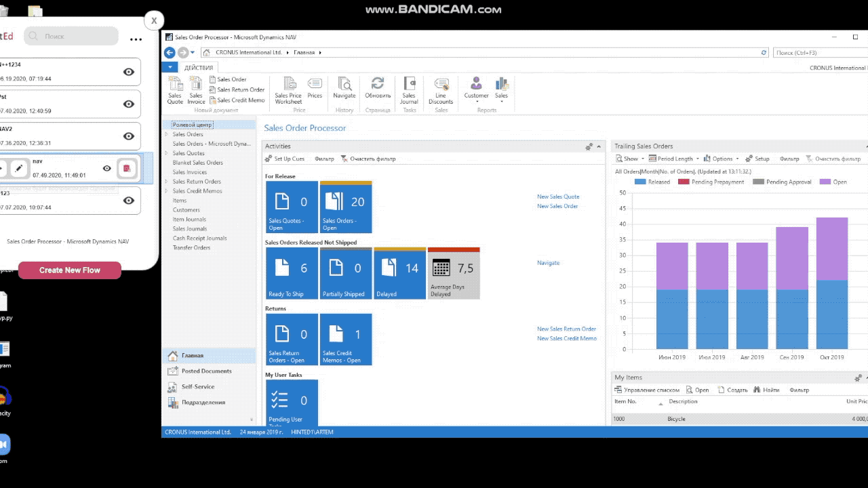Open Setup in Trailing Sales Orders chart
Screen dimensions: 868x488
pyautogui.click(x=757, y=159)
